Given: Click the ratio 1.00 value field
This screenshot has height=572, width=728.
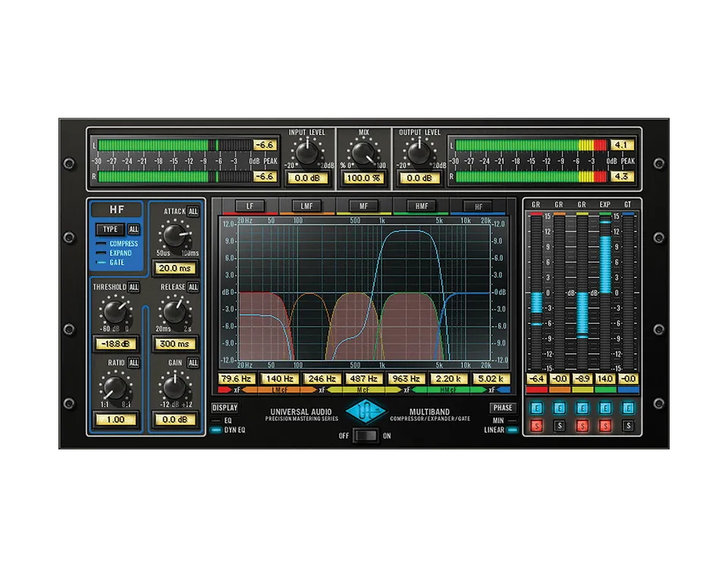Looking at the screenshot, I should click(x=115, y=420).
